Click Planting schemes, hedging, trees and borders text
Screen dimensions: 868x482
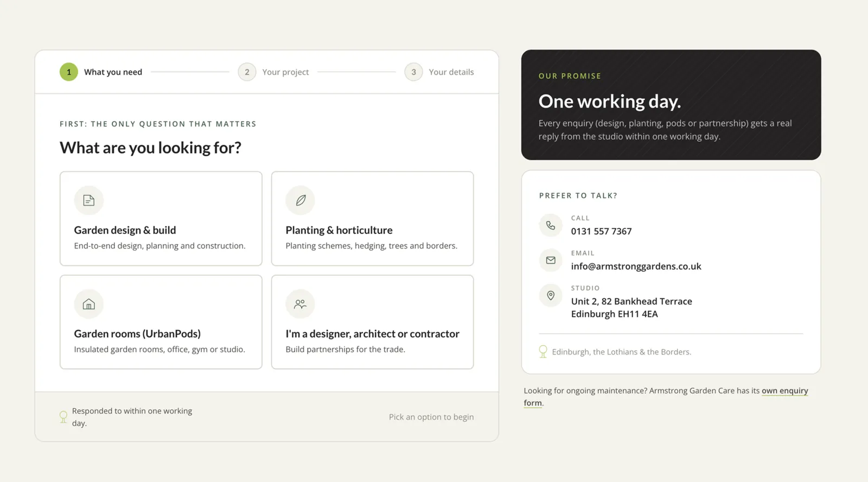tap(371, 246)
